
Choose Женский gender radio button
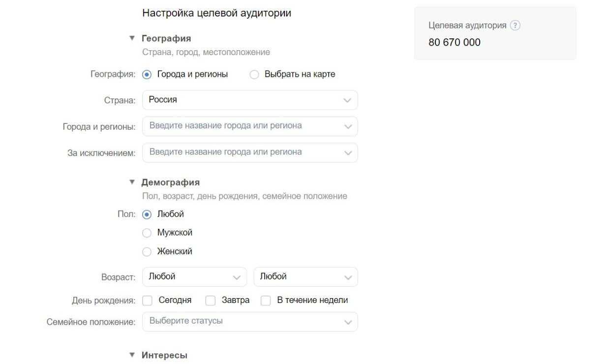[x=147, y=252]
